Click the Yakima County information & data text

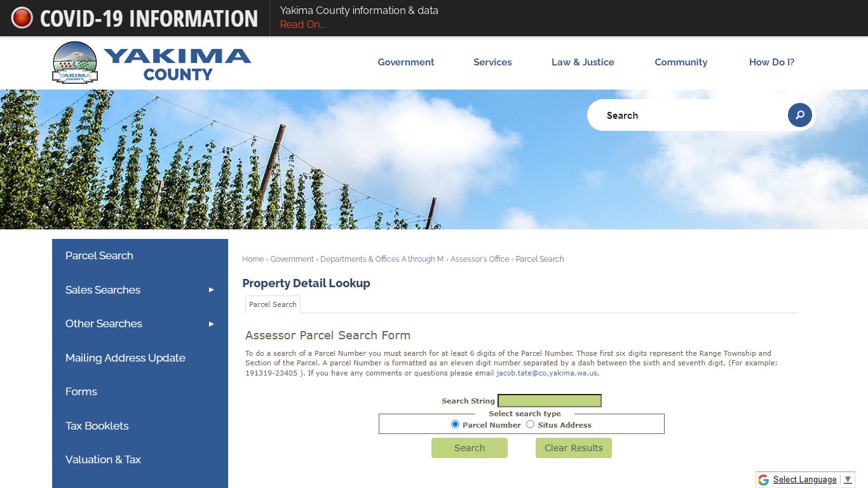[x=359, y=10]
